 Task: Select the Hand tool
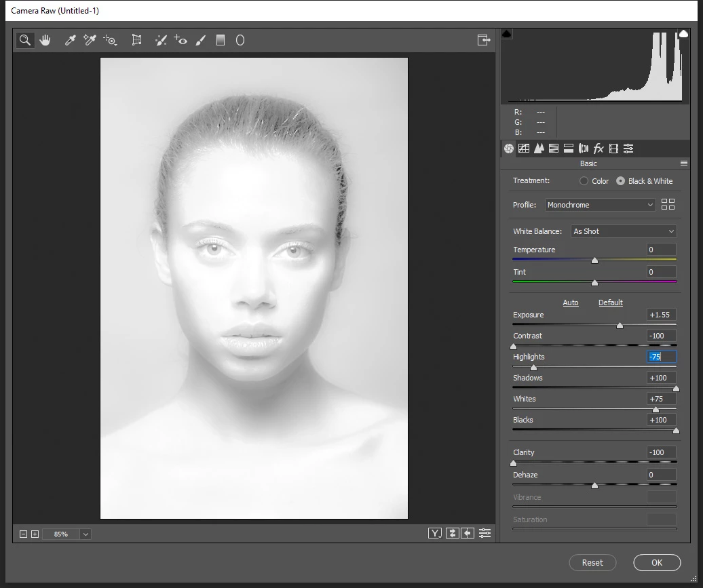[x=45, y=40]
